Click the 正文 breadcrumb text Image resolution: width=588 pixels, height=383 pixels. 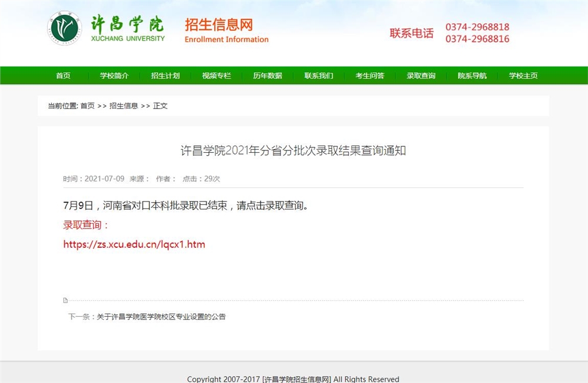coord(160,106)
